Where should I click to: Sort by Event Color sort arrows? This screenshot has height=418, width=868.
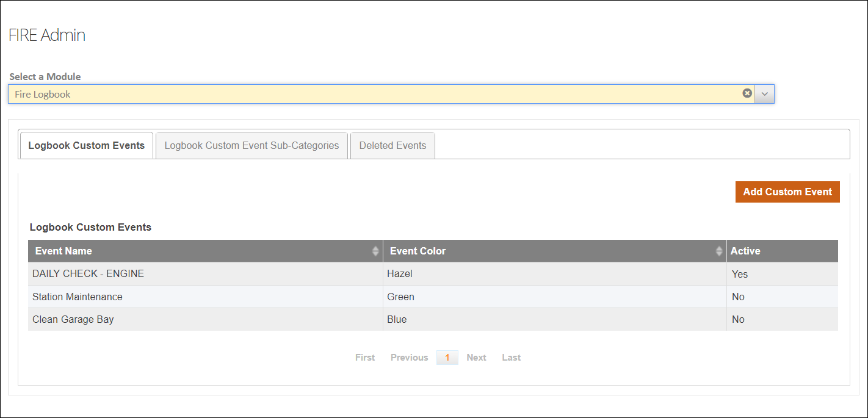[x=719, y=251]
